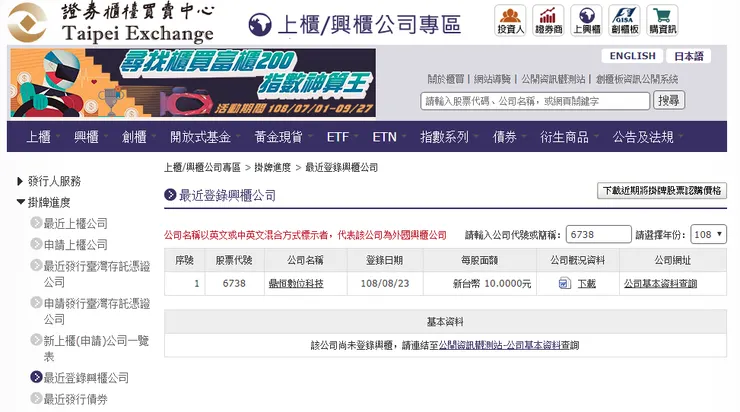Open the 衍生商品 navigation menu
740x412 pixels.
coord(564,137)
